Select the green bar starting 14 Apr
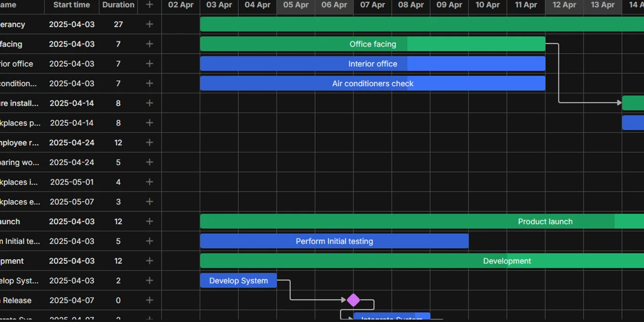The height and width of the screenshot is (322, 644). coord(633,103)
